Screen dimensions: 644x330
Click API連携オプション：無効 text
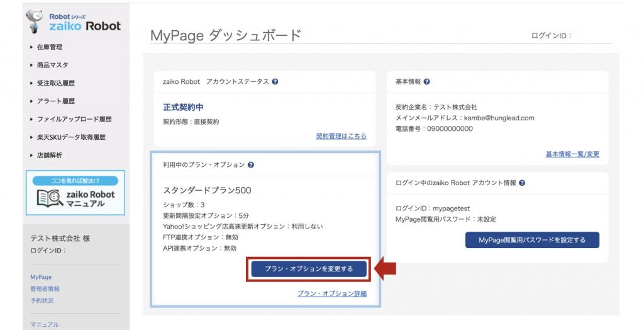pyautogui.click(x=199, y=248)
